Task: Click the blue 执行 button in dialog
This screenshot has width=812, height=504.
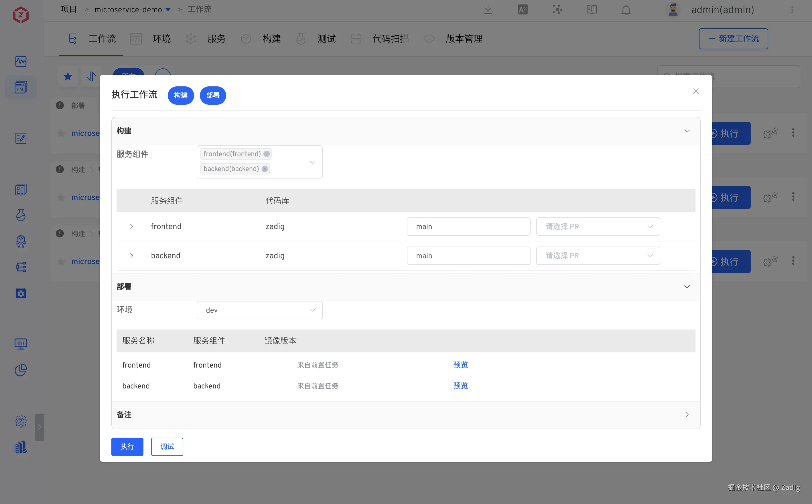Action: [127, 446]
